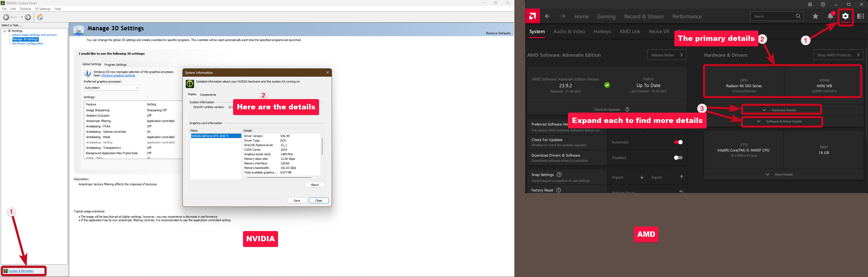The width and height of the screenshot is (868, 277).
Task: Open AMD notifications bell
Action: coord(830,16)
